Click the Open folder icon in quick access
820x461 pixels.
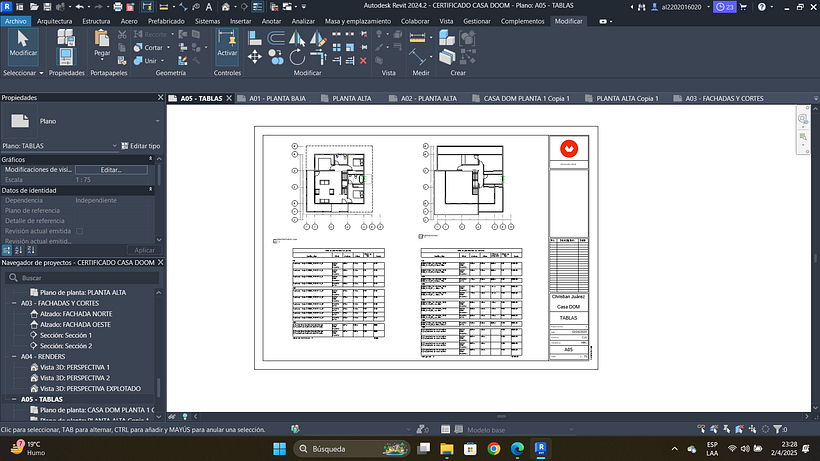(34, 7)
